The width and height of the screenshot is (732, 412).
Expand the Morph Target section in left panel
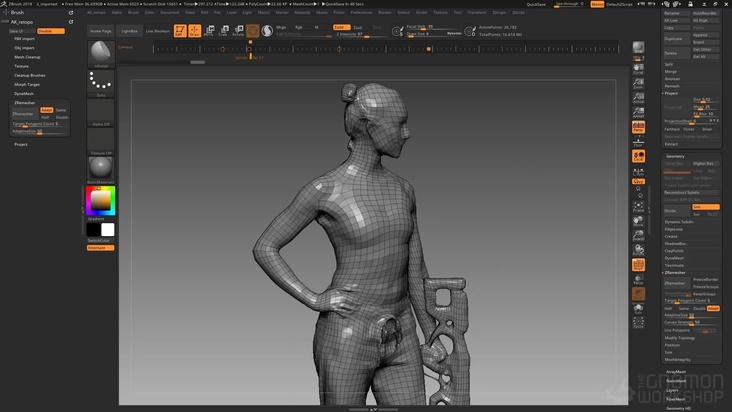[27, 84]
